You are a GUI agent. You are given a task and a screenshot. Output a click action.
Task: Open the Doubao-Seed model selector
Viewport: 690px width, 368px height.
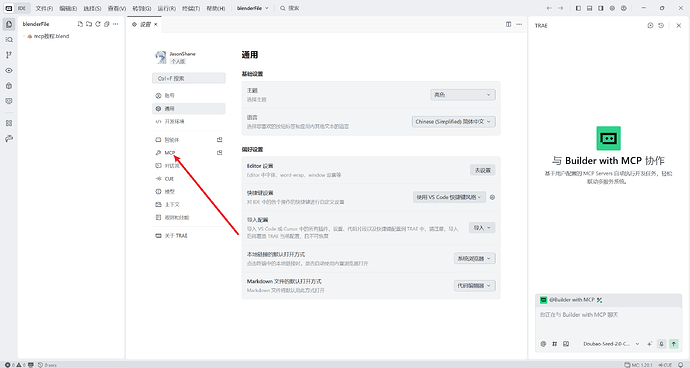[x=611, y=344]
